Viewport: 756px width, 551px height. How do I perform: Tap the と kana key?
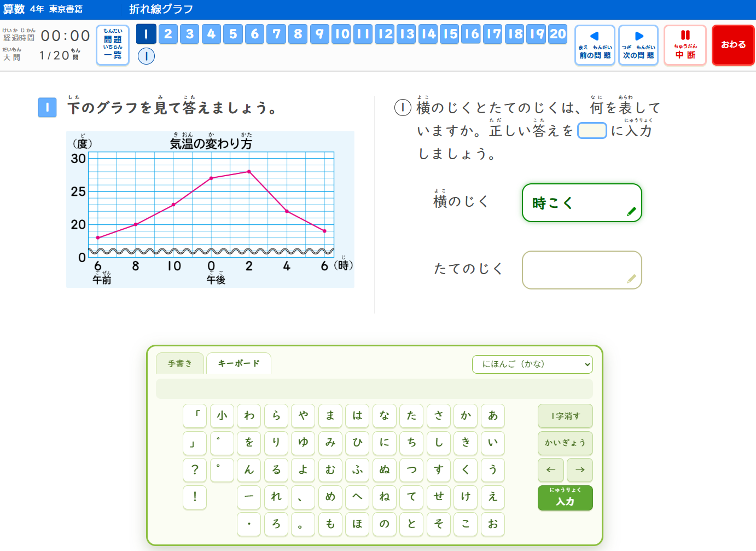pyautogui.click(x=411, y=524)
